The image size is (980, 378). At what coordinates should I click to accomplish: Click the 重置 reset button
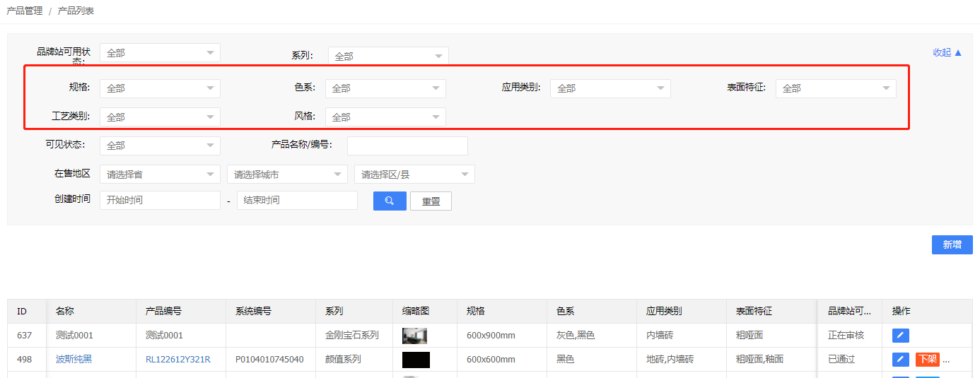click(x=431, y=201)
